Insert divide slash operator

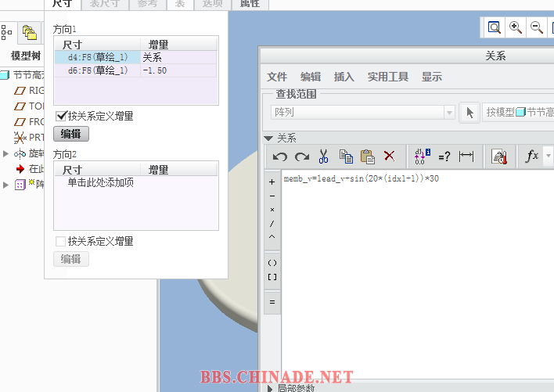(272, 224)
